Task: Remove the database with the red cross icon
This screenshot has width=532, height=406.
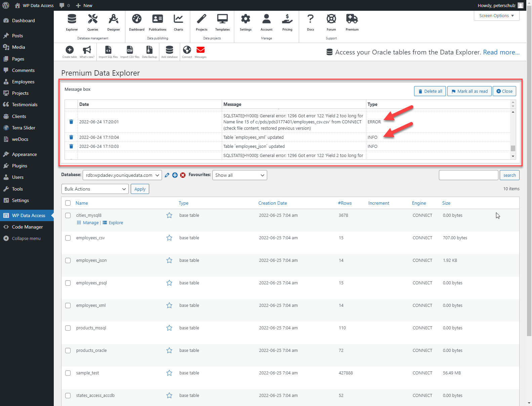Action: 183,175
